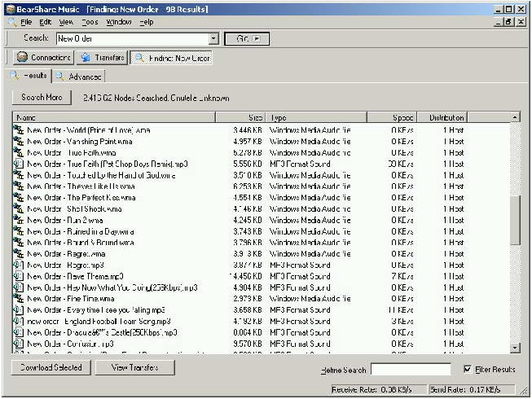Click mp3 icon for Rave Theme.mp3
The height and width of the screenshot is (399, 532).
[19, 276]
